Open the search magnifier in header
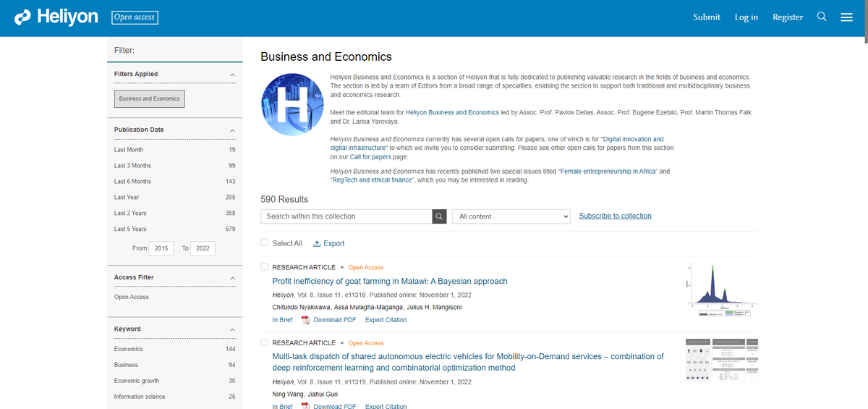868x409 pixels. tap(822, 17)
